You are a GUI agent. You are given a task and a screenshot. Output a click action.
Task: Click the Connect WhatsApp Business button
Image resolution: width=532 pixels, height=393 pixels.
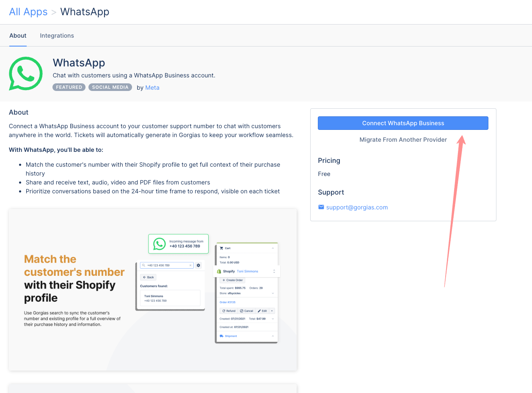pyautogui.click(x=403, y=123)
